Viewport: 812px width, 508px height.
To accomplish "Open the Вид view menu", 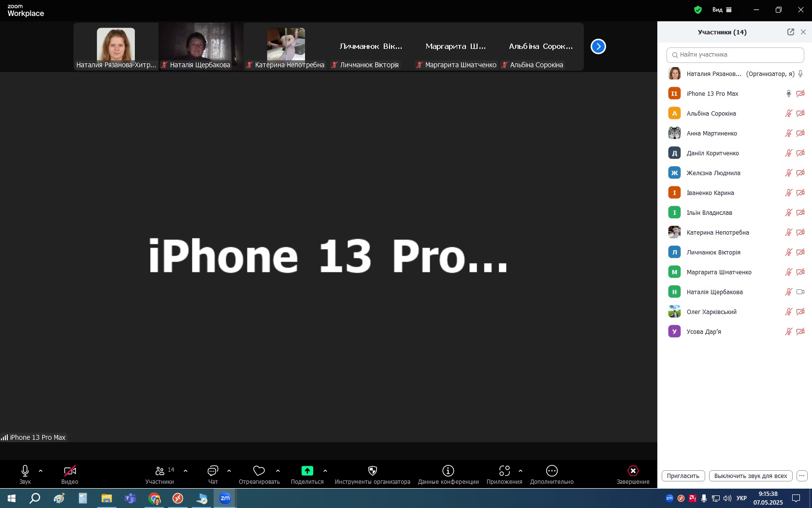I will click(722, 10).
